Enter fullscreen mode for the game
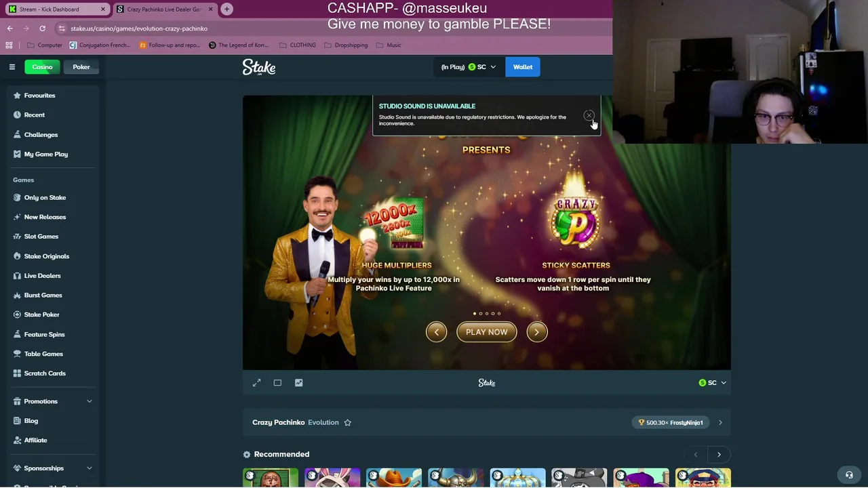Viewport: 868px width, 488px height. [x=257, y=383]
